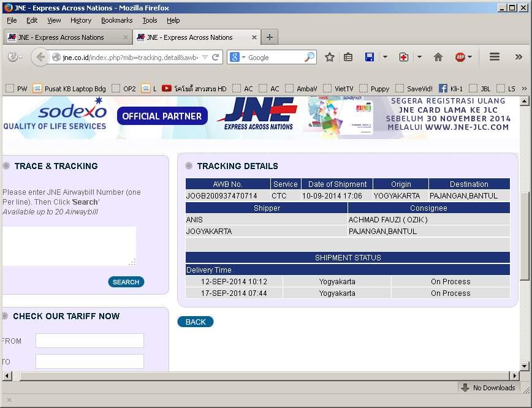Open the History menu
The height and width of the screenshot is (408, 532).
click(81, 20)
